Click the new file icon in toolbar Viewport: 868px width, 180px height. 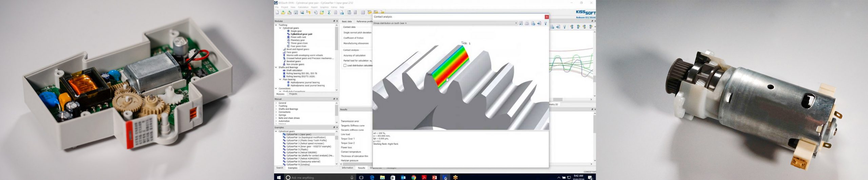[277, 13]
